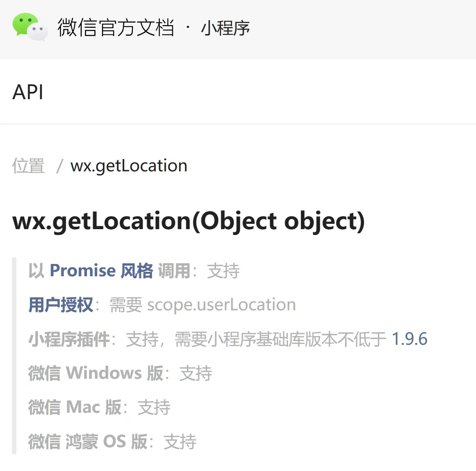The height and width of the screenshot is (471, 476).
Task: Select the scope.userLocation permission text
Action: tap(221, 305)
